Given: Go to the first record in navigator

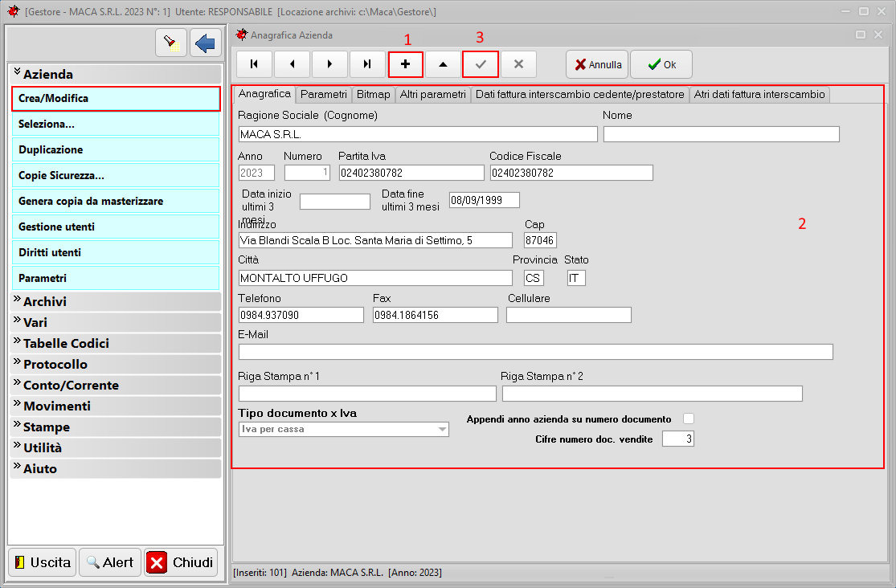Looking at the screenshot, I should 255,64.
